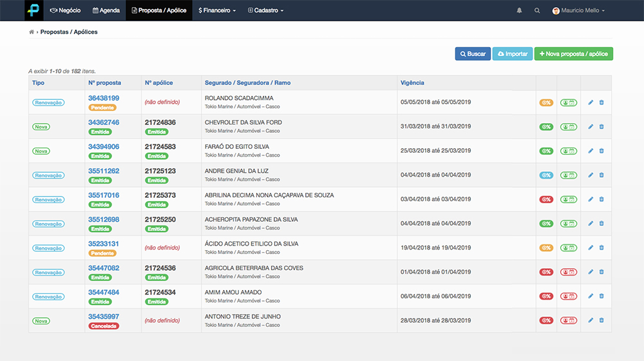Delete proposal 35447484 with trash icon

pyautogui.click(x=601, y=297)
